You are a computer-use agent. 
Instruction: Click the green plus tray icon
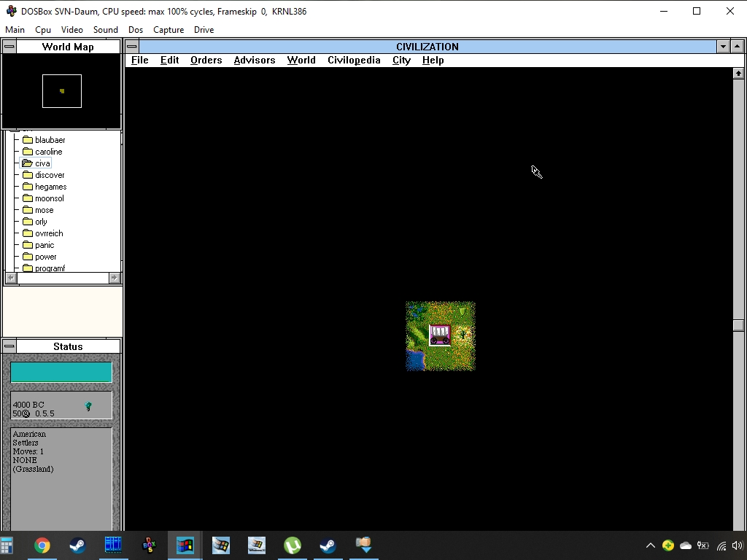pyautogui.click(x=668, y=545)
